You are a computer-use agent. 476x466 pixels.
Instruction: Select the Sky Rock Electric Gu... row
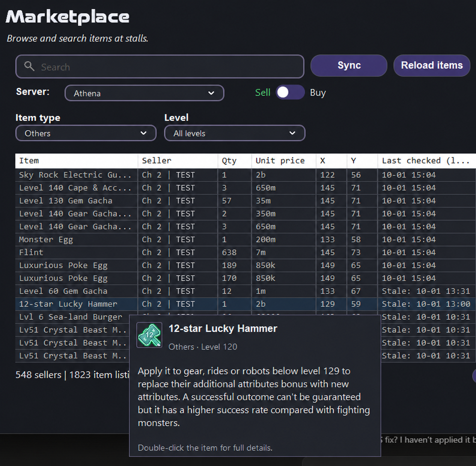(246, 175)
